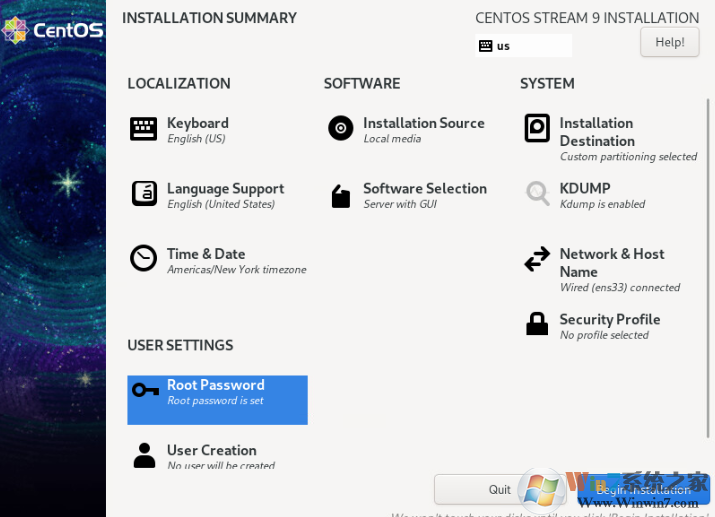Click the KDUMP magnifier icon
715x517 pixels.
pos(537,194)
